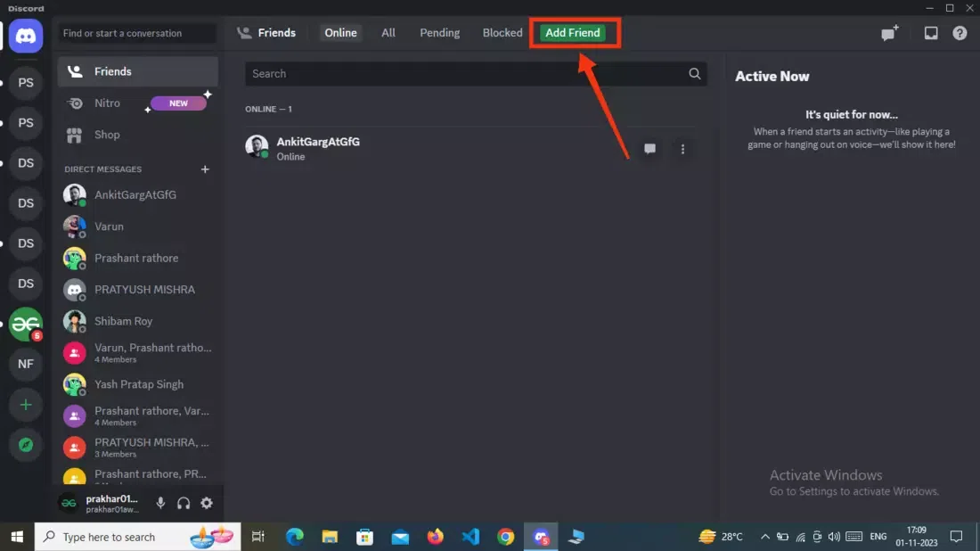Open Microsoft Store from taskbar
This screenshot has height=551, width=980.
pos(365,537)
